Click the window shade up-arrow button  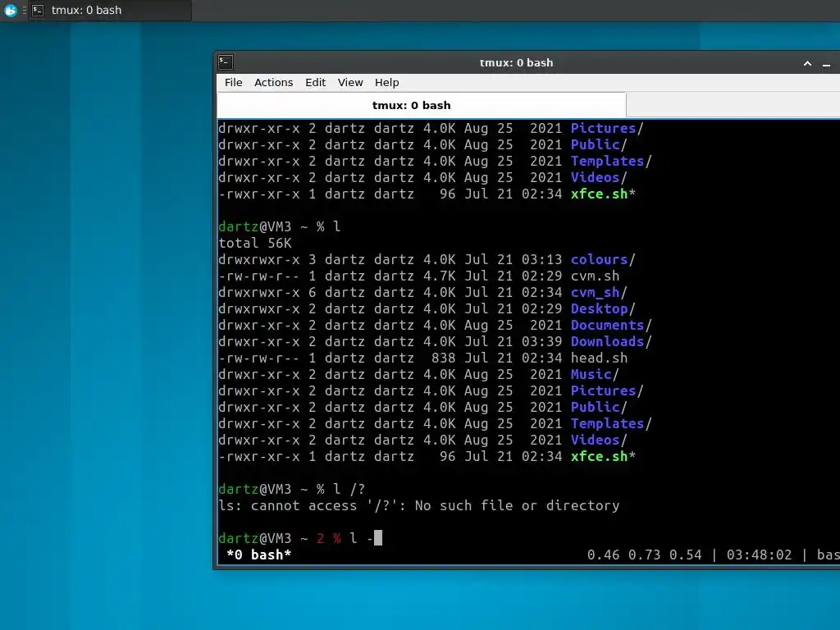point(807,63)
